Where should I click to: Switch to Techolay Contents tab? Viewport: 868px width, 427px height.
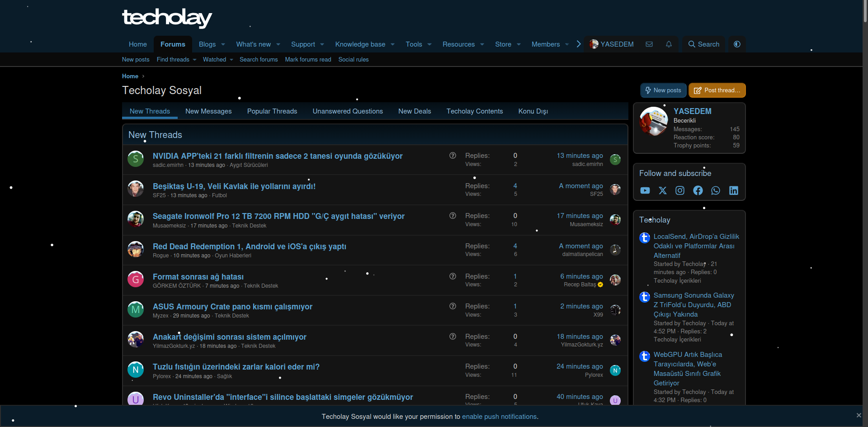[x=475, y=111]
